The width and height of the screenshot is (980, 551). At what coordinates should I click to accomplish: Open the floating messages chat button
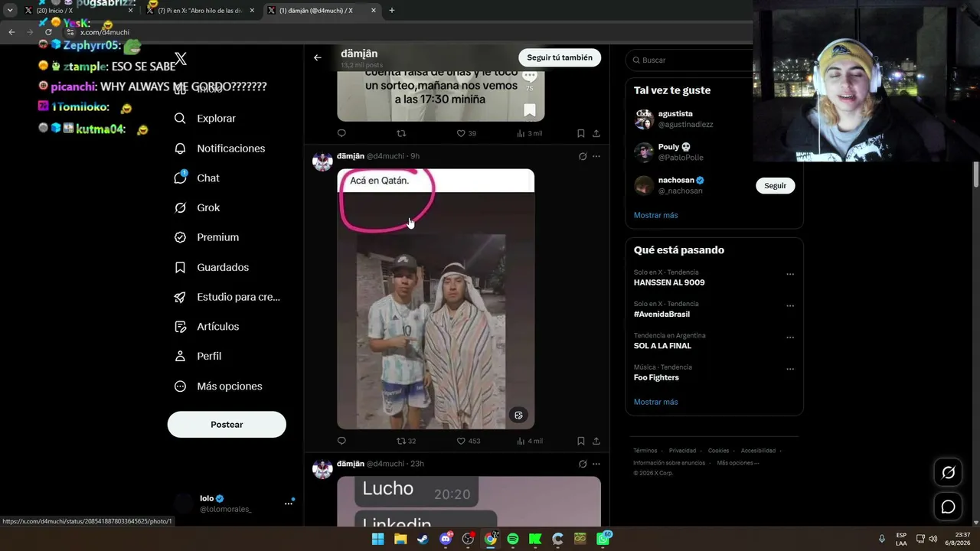click(x=948, y=507)
